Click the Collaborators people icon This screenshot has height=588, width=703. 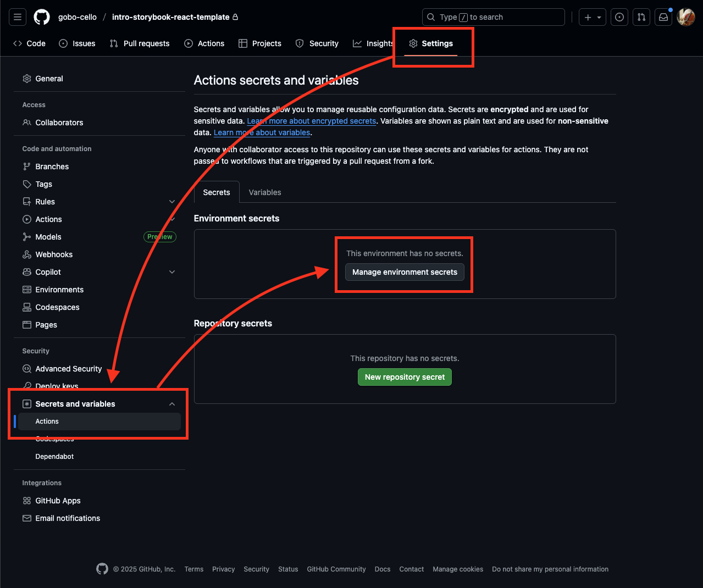click(x=27, y=123)
